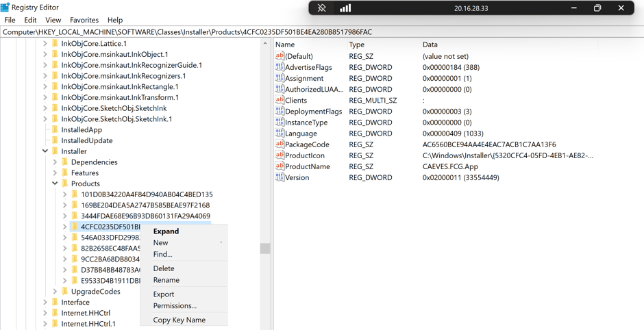Screen dimensions: 644x330
Task: Select Copy Key Name in context menu
Action: 179,320
